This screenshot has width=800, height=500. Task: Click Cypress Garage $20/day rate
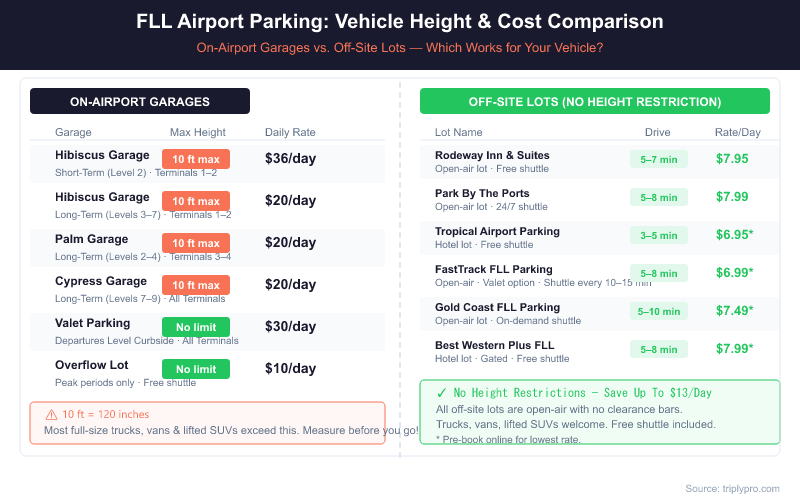tap(291, 285)
